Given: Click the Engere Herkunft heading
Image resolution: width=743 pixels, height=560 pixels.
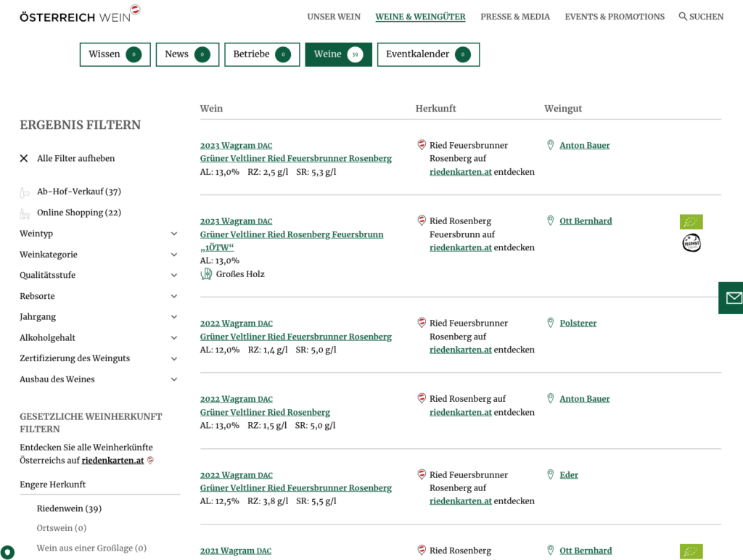Looking at the screenshot, I should 52,484.
